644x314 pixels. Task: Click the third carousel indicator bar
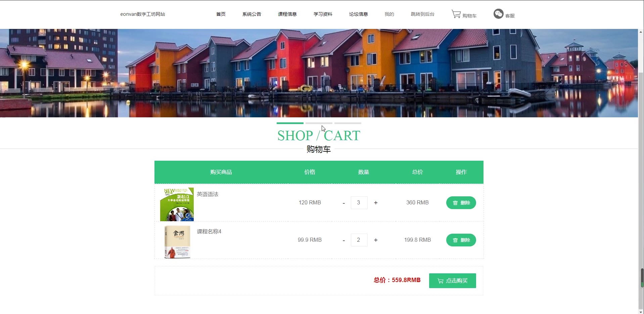pyautogui.click(x=348, y=123)
